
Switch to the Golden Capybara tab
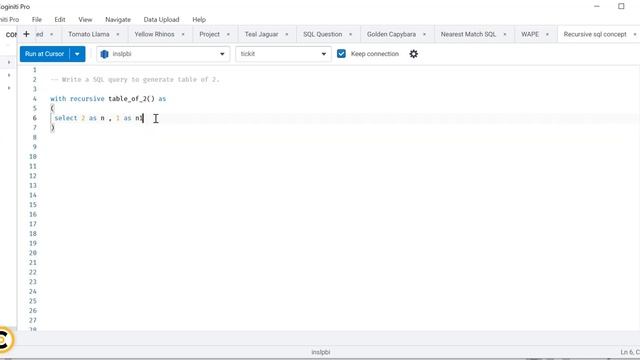pyautogui.click(x=391, y=34)
